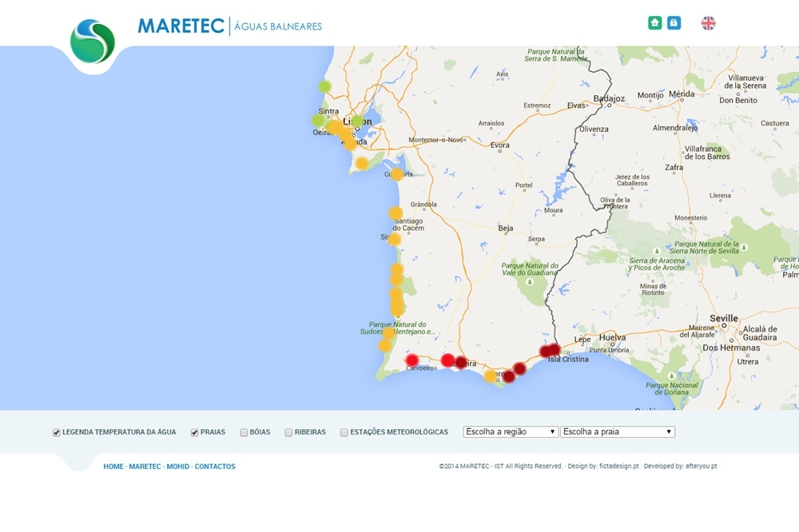Select the green marker west of Sintra

(318, 121)
